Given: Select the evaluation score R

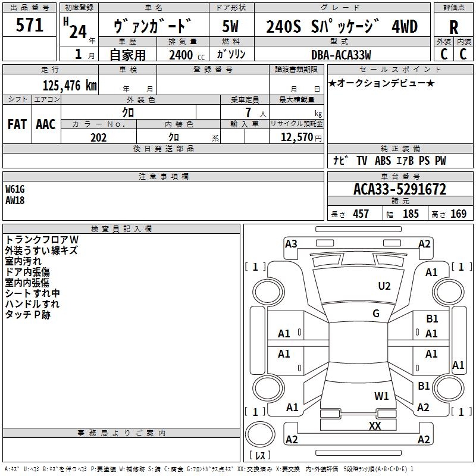Looking at the screenshot, I should pyautogui.click(x=453, y=27).
